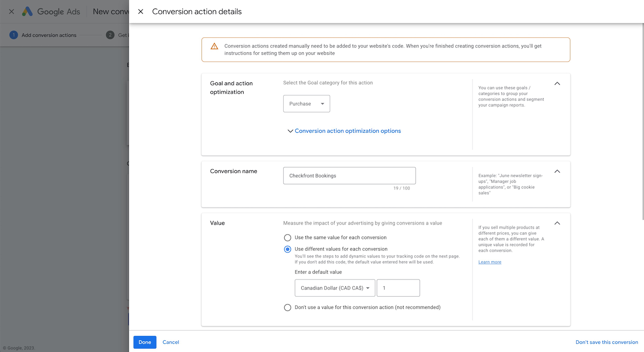Click the Value section label
Image resolution: width=644 pixels, height=352 pixels.
tap(218, 223)
